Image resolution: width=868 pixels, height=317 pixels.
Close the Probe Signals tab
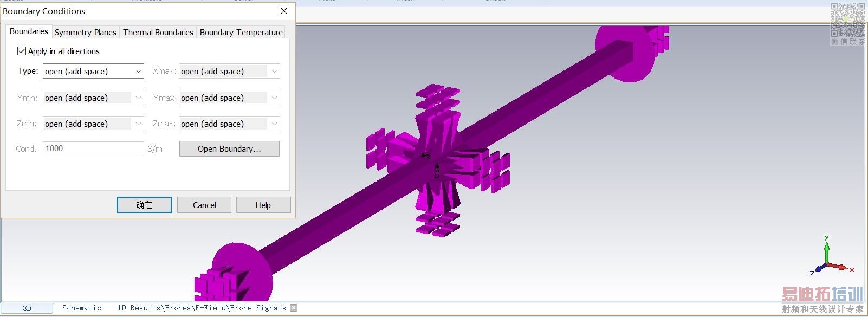point(294,308)
